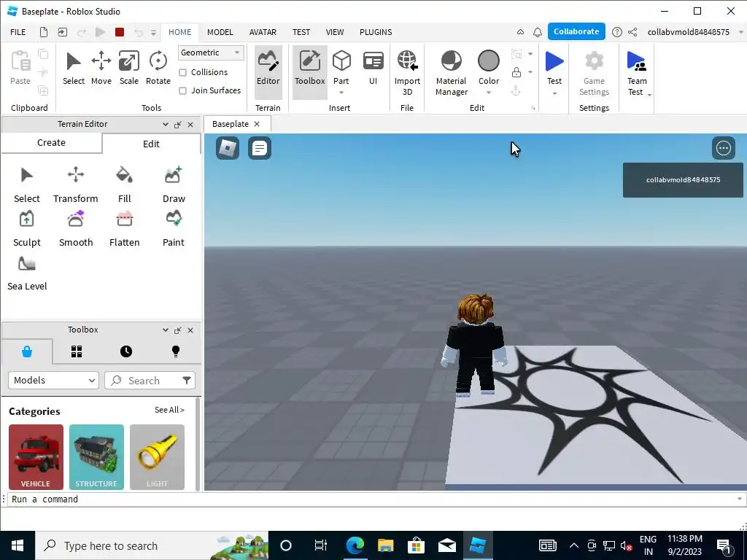The image size is (747, 560).
Task: Enable the Join Surfaces checkbox
Action: tap(182, 90)
